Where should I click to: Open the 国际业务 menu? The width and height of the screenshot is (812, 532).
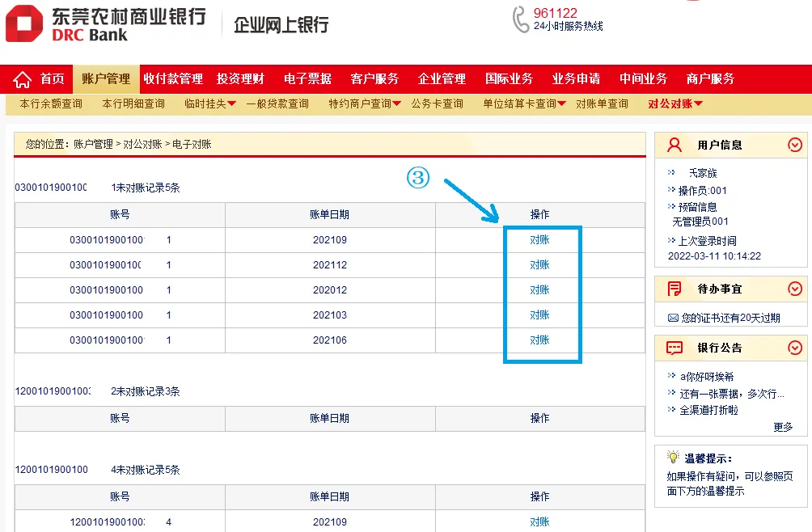(509, 78)
